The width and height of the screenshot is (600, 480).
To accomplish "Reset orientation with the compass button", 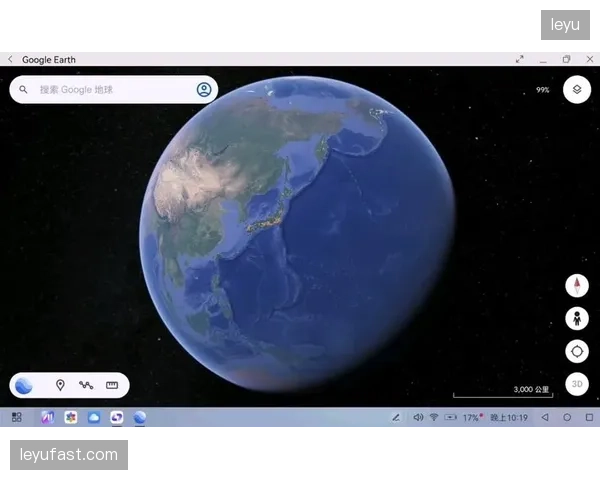I will (577, 286).
